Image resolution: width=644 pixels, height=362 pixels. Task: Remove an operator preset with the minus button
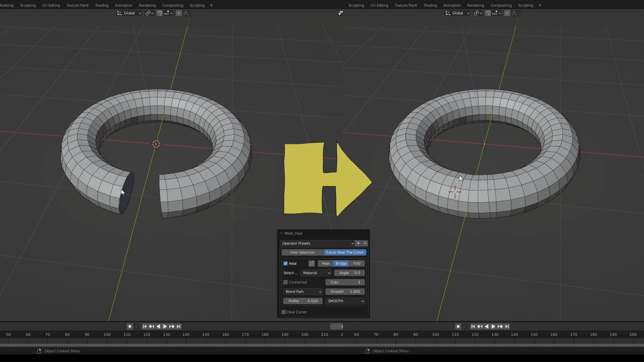click(x=365, y=243)
